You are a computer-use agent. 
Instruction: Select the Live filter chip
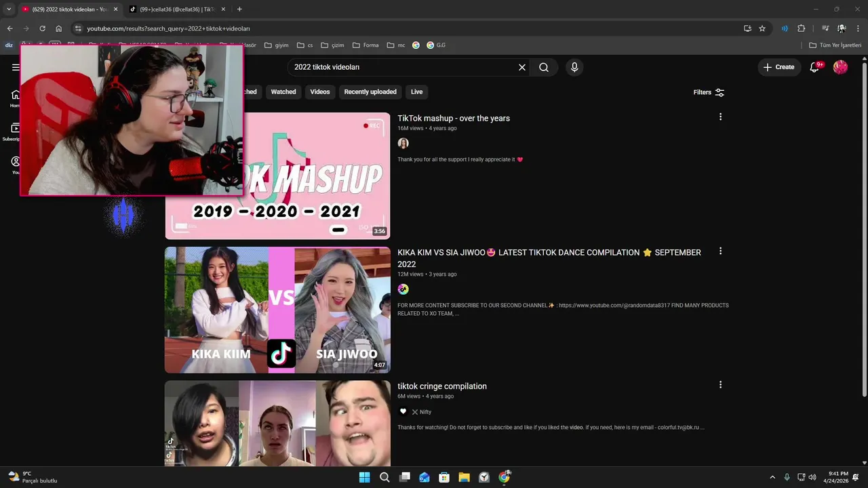click(x=416, y=91)
